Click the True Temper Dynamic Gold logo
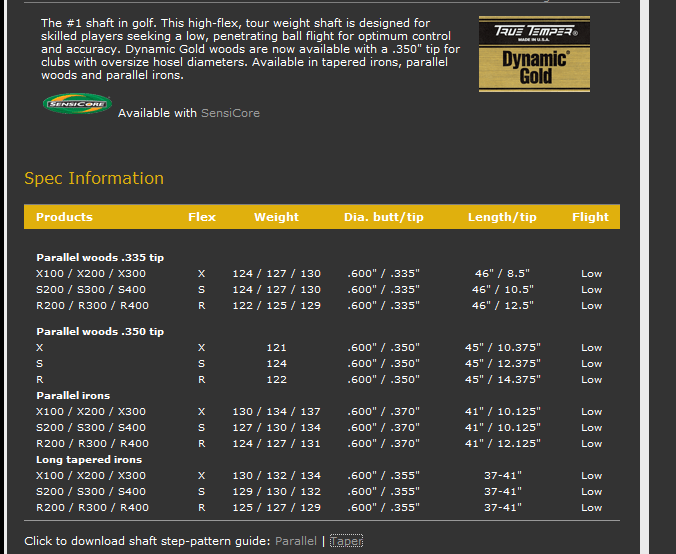Viewport: 676px width, 554px height. 534,54
